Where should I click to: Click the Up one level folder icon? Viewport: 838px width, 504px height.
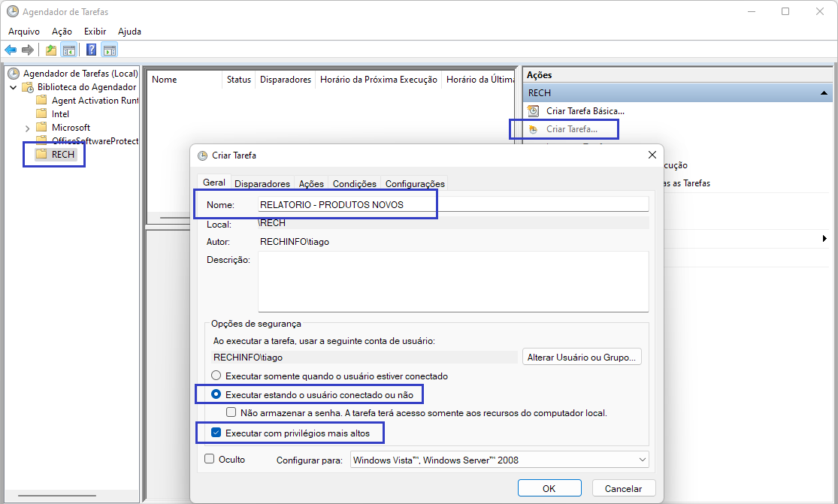[x=51, y=50]
